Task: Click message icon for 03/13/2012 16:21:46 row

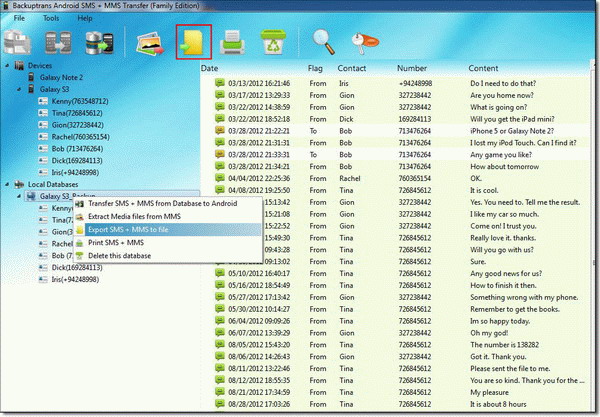Action: coord(220,83)
